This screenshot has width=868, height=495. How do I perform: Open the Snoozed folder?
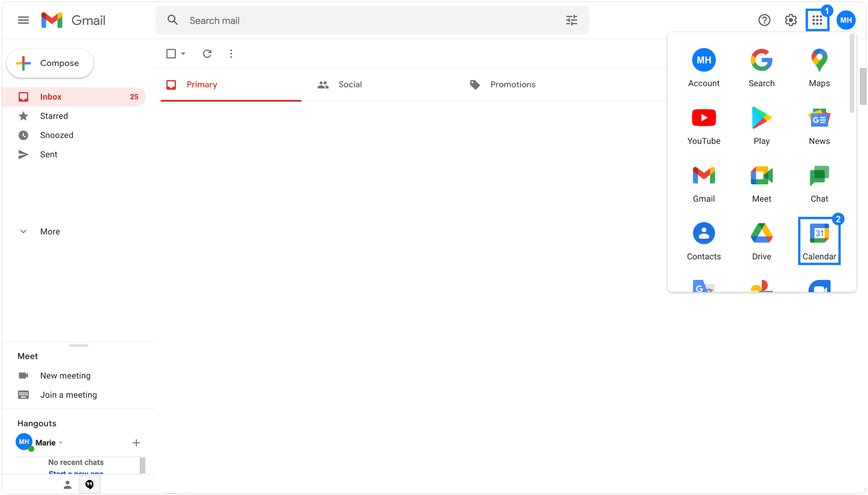pos(74,135)
